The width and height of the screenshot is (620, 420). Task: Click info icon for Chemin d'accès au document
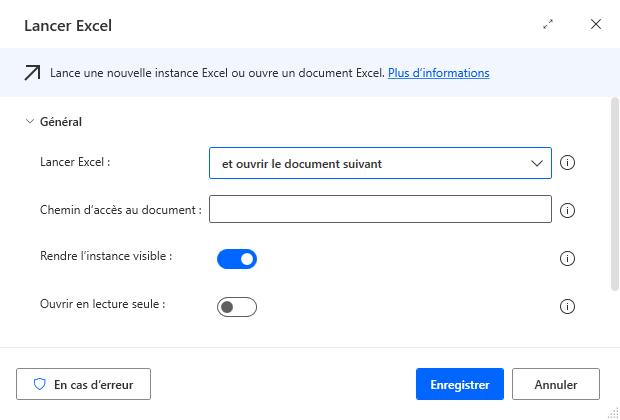[x=567, y=210]
